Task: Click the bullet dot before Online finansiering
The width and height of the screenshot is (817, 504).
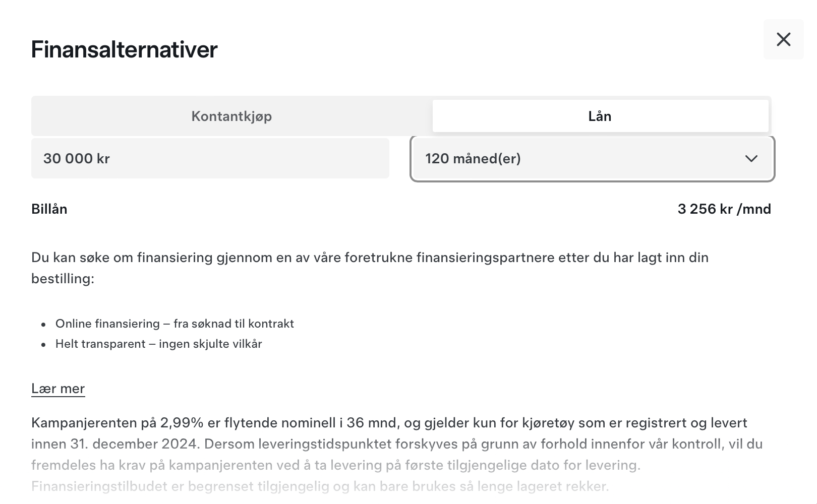Action: 44,325
